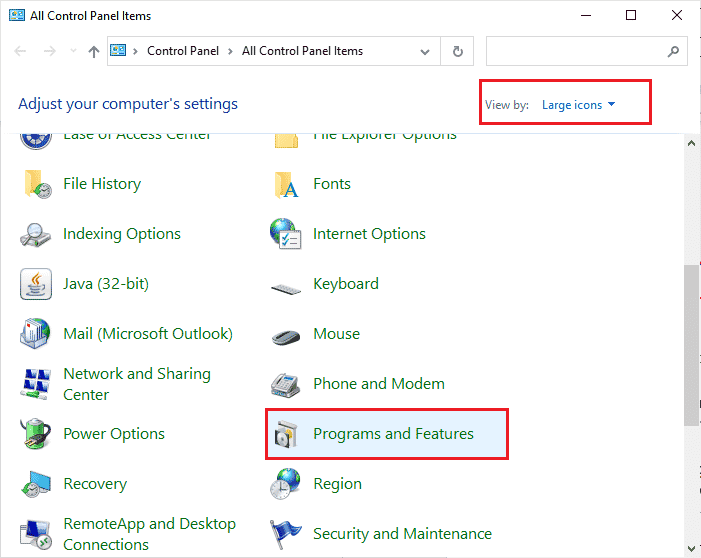
Task: Expand the address bar history dropdown
Action: click(425, 52)
